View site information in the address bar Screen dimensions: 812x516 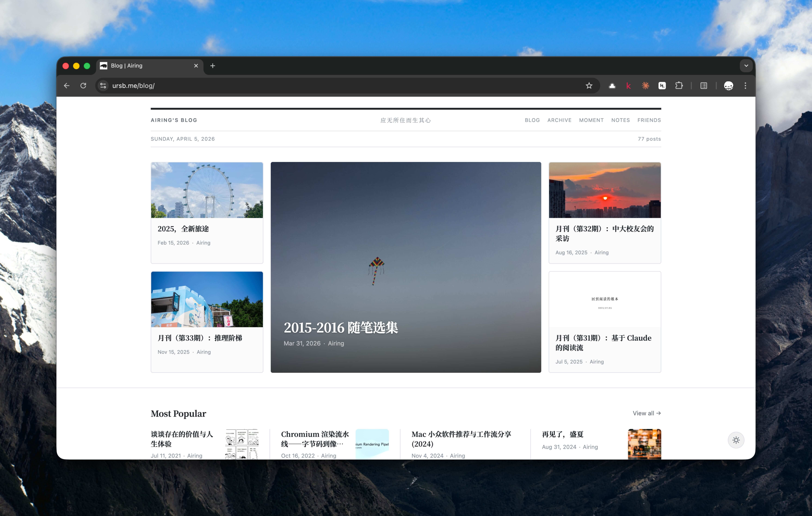point(103,86)
